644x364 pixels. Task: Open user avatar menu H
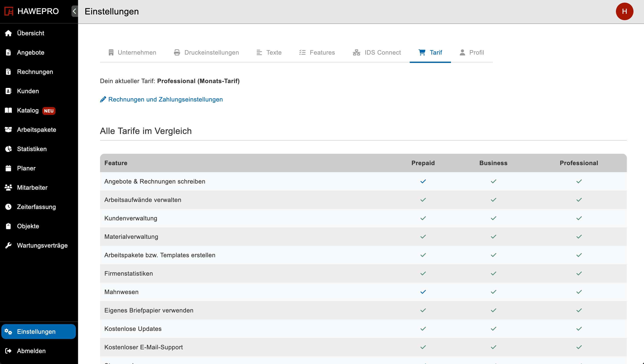pyautogui.click(x=624, y=11)
